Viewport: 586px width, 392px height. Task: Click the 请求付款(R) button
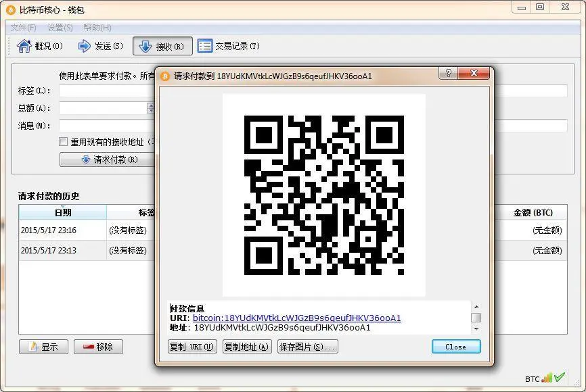(x=108, y=160)
